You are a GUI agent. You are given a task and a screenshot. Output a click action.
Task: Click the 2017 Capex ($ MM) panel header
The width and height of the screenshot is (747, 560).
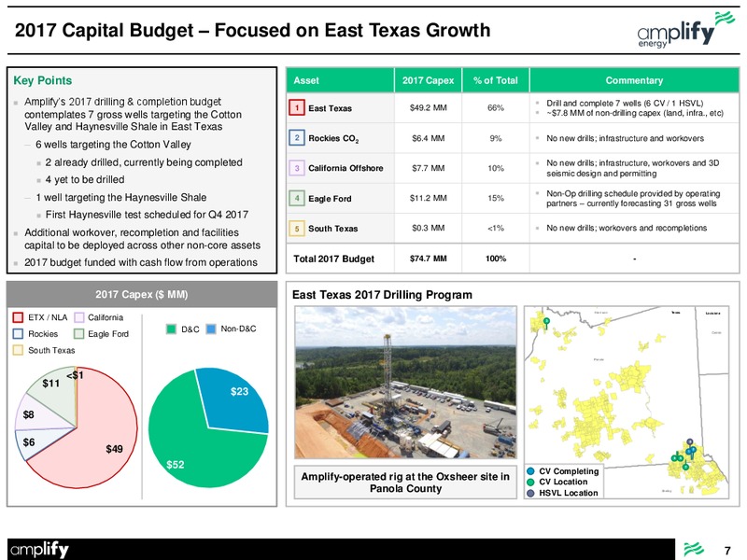142,294
